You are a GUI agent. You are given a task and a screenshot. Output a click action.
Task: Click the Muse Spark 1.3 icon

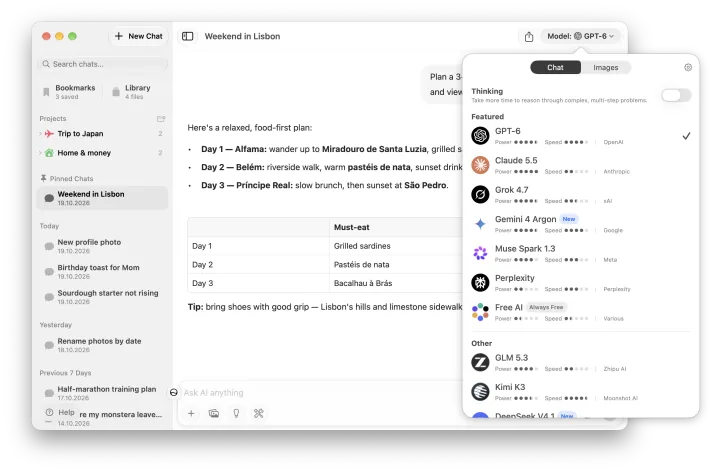click(480, 253)
